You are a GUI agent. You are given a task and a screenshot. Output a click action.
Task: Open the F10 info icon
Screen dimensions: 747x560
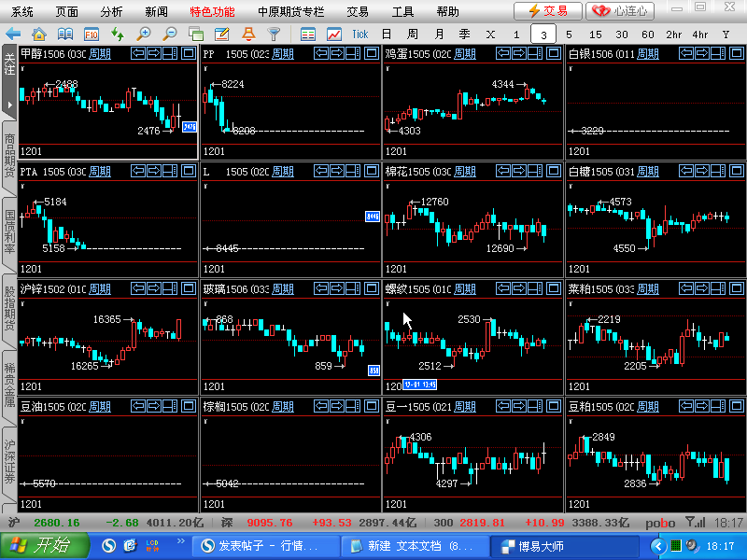(92, 34)
